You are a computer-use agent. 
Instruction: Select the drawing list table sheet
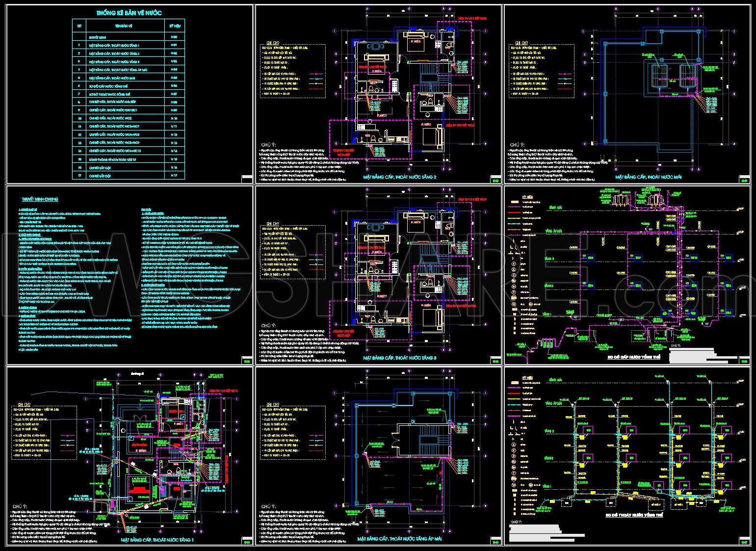(129, 94)
